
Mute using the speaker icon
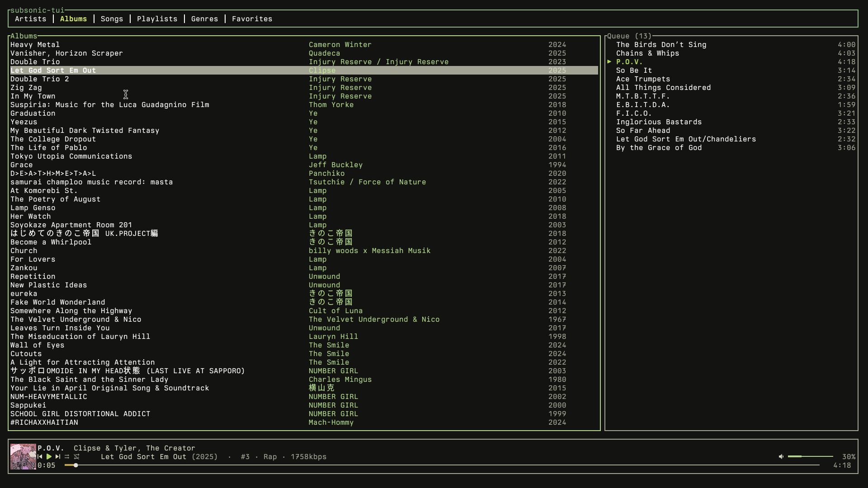pyautogui.click(x=781, y=457)
